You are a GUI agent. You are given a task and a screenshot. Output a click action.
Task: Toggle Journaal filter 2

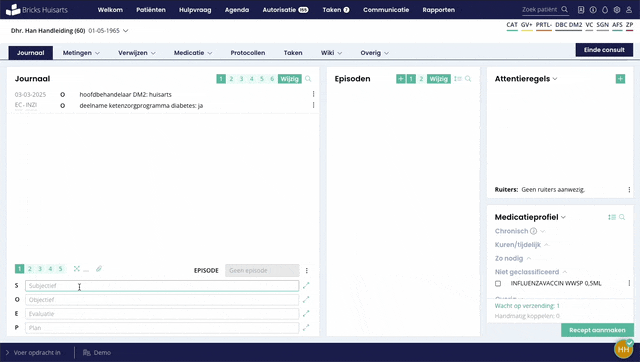point(231,79)
